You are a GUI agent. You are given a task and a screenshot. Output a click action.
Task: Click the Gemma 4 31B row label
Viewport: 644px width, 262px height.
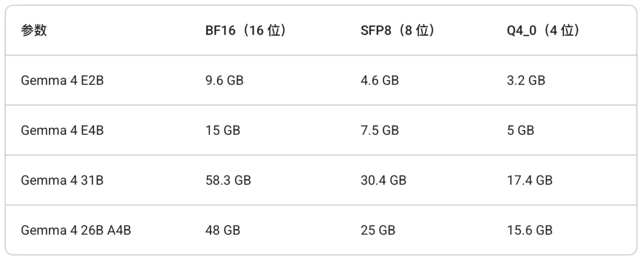[x=63, y=180]
